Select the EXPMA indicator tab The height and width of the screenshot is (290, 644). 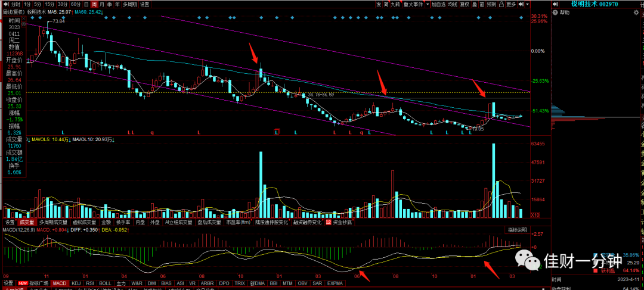tap(335, 283)
